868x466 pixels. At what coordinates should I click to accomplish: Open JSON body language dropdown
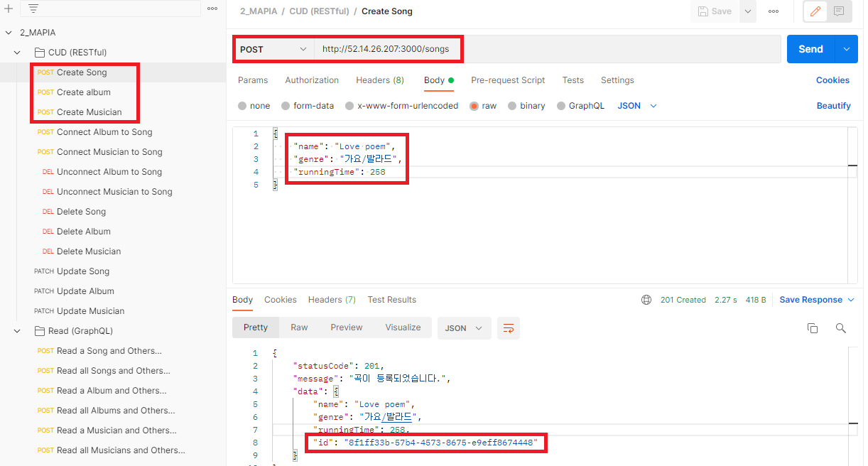(x=637, y=106)
